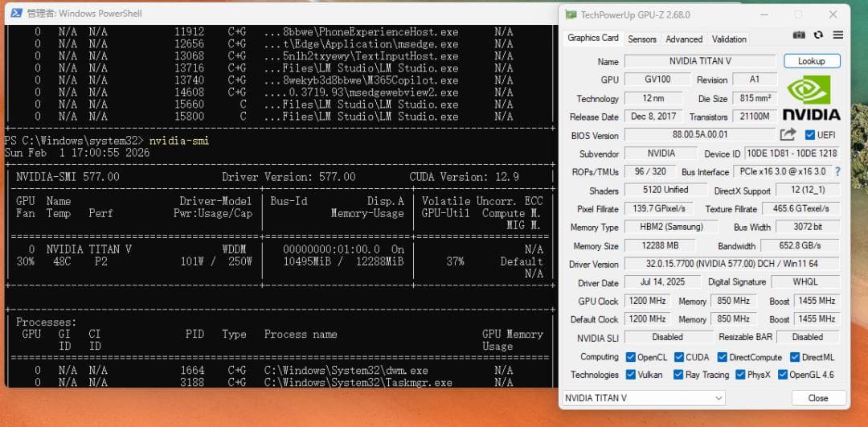868x427 pixels.
Task: Click the Name field NVIDIA TITAN V
Action: pos(700,61)
